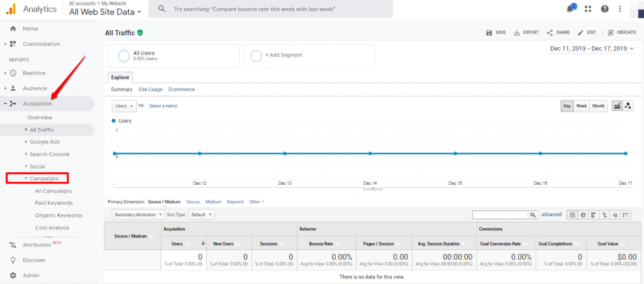644x284 pixels.
Task: Switch chart granularity to Week
Action: pos(582,106)
